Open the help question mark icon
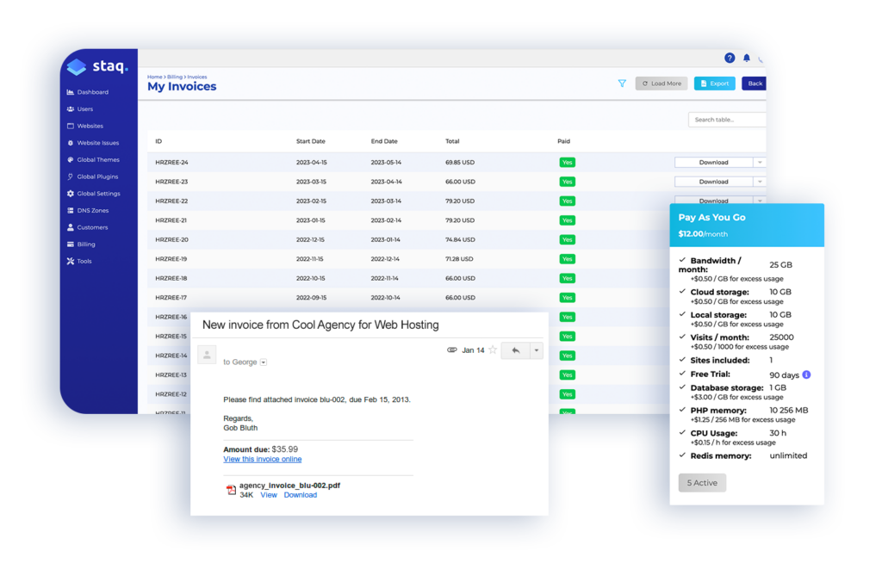The image size is (882, 588). click(730, 58)
